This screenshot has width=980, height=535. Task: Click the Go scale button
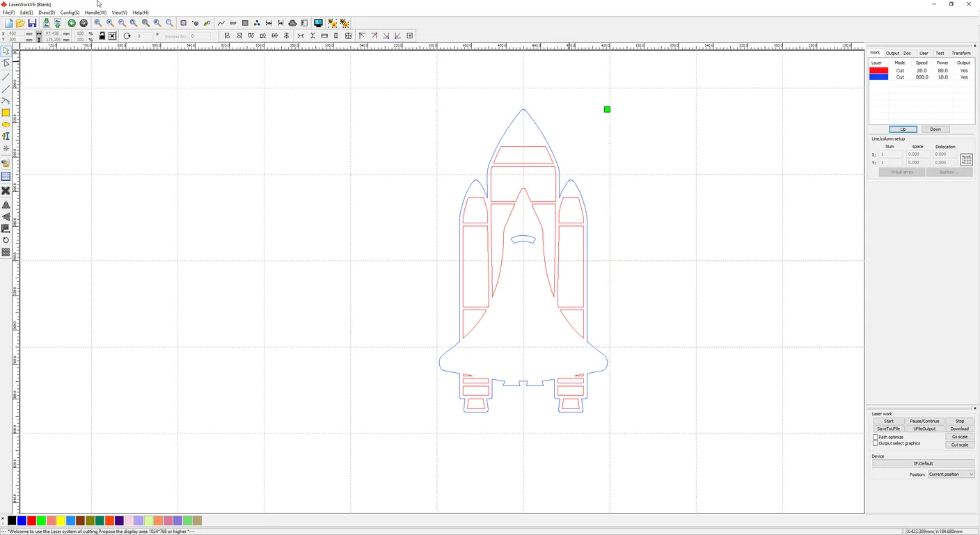[x=959, y=437]
